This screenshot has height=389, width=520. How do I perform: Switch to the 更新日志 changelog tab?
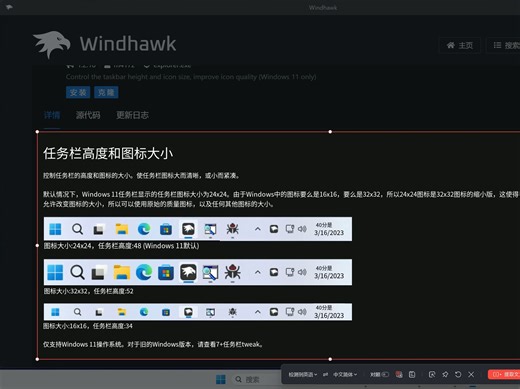pos(132,115)
